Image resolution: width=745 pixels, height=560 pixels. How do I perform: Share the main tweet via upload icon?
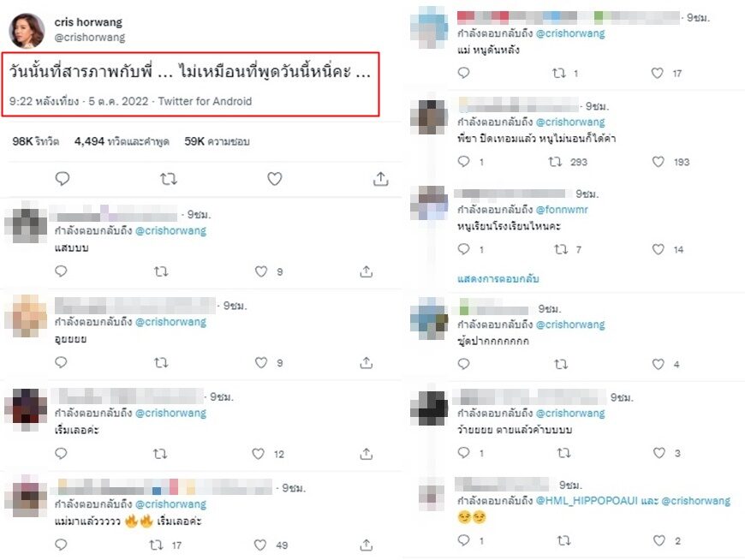point(380,179)
